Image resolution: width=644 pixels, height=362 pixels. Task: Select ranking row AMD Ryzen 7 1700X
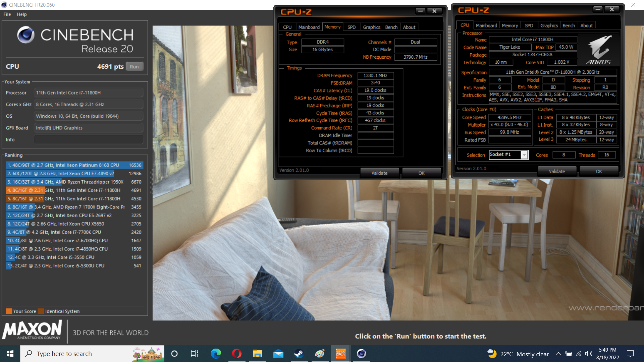74,207
